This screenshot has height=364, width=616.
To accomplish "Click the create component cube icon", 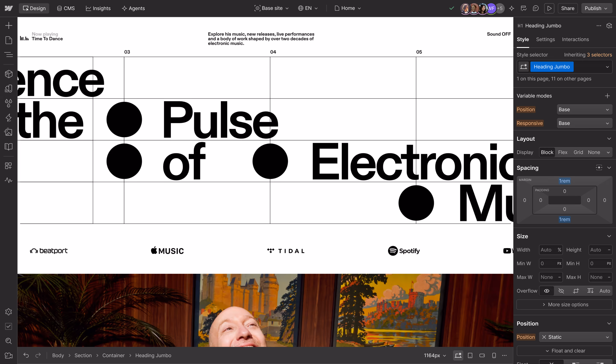I will pyautogui.click(x=609, y=26).
